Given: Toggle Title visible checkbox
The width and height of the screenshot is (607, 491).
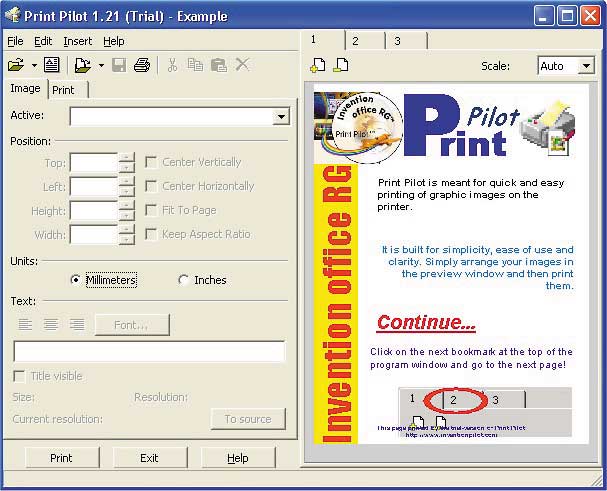Looking at the screenshot, I should pos(19,376).
